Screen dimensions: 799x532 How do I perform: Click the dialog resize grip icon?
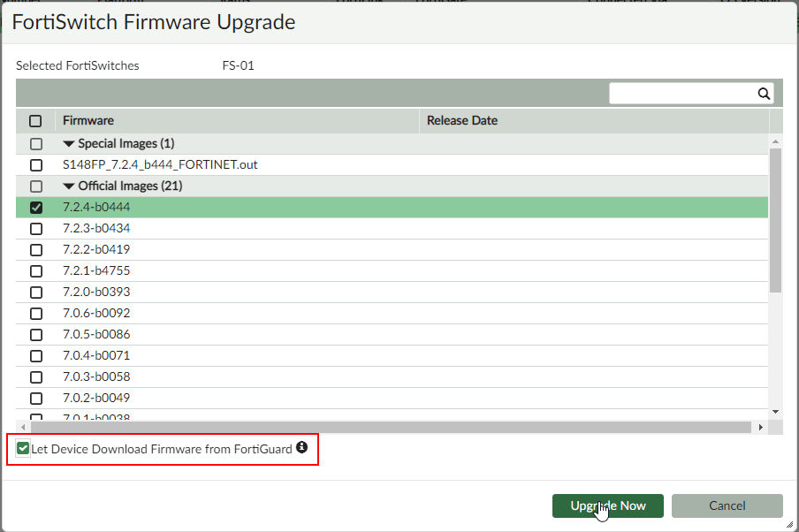[789, 524]
